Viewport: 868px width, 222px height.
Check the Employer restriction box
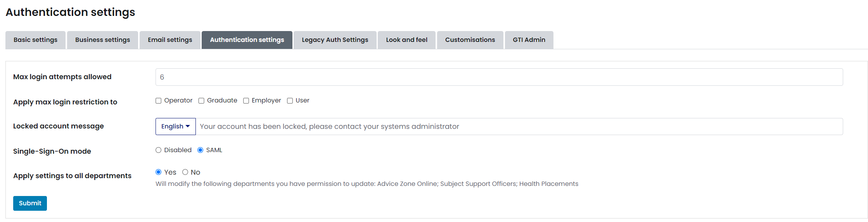(x=246, y=101)
